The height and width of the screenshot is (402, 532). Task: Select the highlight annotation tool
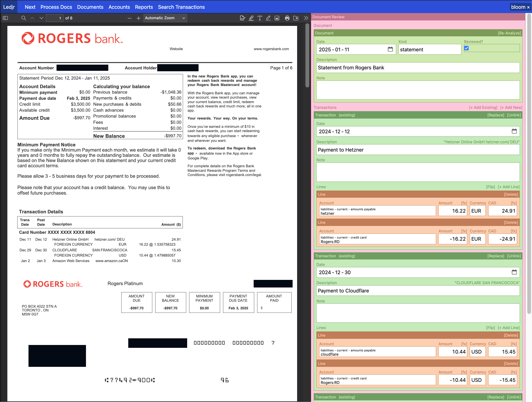pyautogui.click(x=251, y=18)
